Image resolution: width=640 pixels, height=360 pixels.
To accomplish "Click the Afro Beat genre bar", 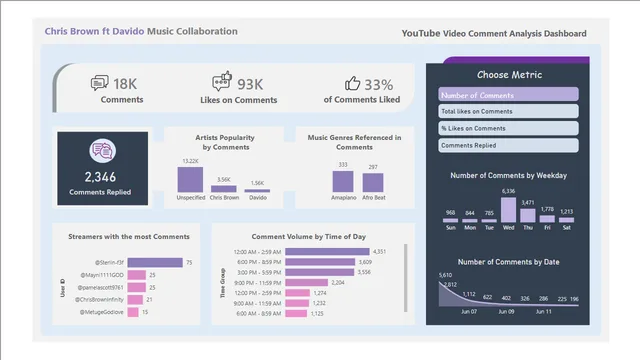I will pyautogui.click(x=373, y=182).
